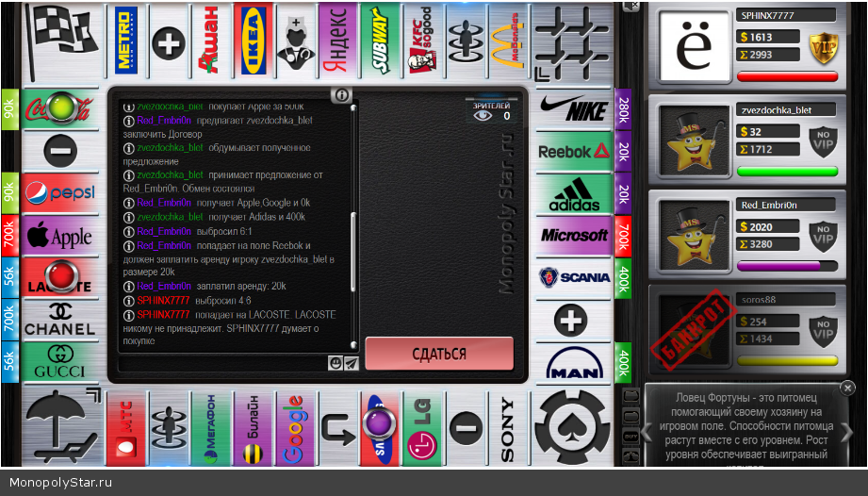Click SPHINX7777 red progress bar
This screenshot has height=496, width=868.
coord(787,76)
